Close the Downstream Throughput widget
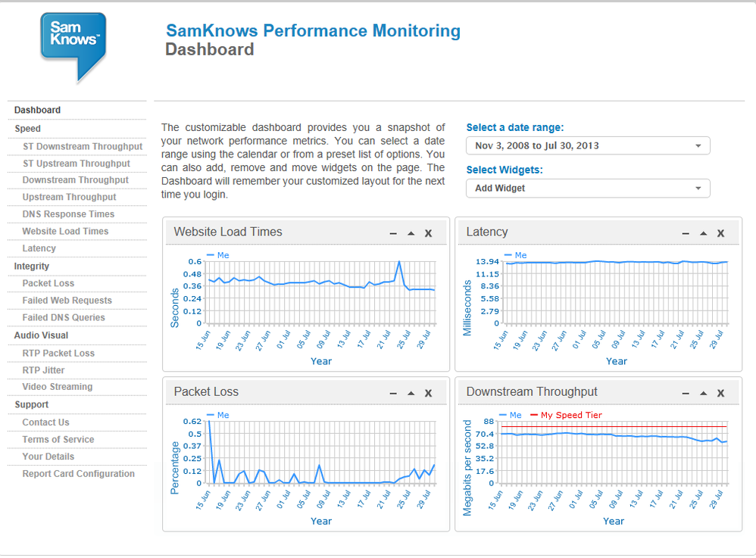756x558 pixels. (721, 394)
